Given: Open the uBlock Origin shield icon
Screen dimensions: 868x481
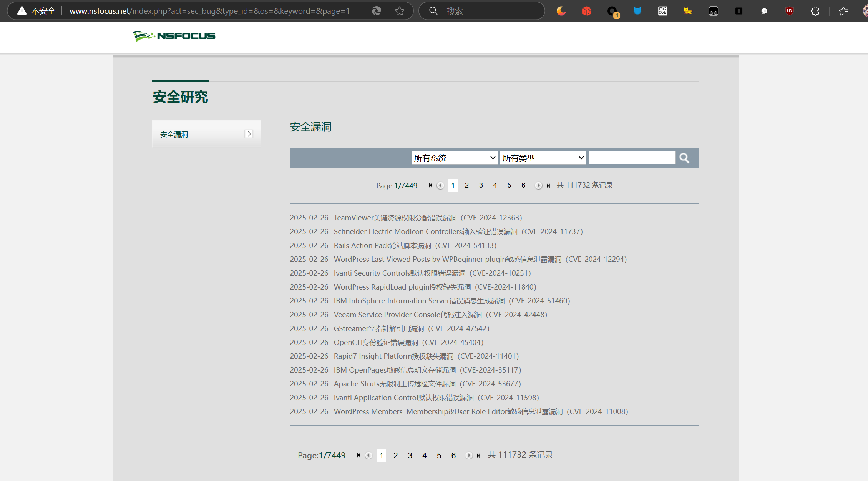Looking at the screenshot, I should [790, 11].
